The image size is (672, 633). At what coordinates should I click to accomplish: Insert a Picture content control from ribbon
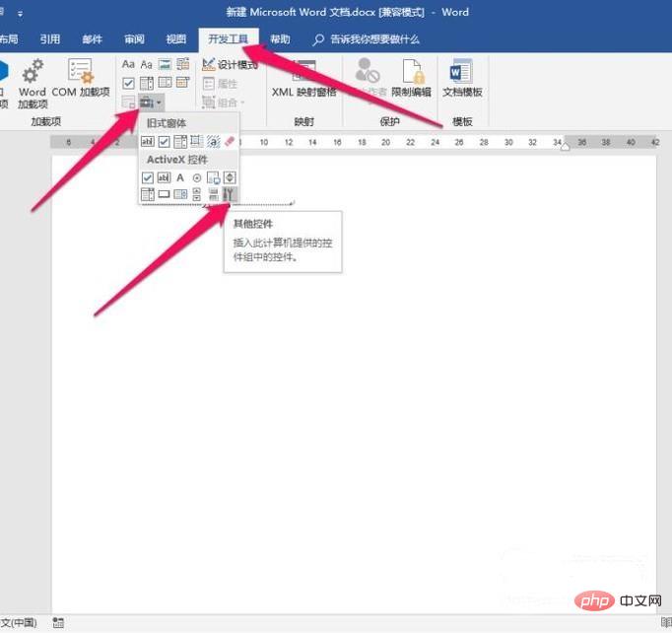(165, 64)
